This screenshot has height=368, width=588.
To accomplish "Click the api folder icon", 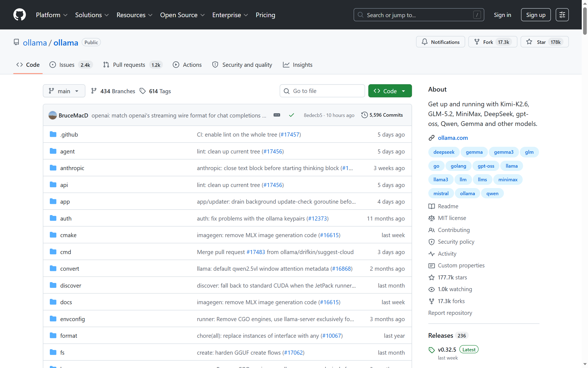I will 53,185.
